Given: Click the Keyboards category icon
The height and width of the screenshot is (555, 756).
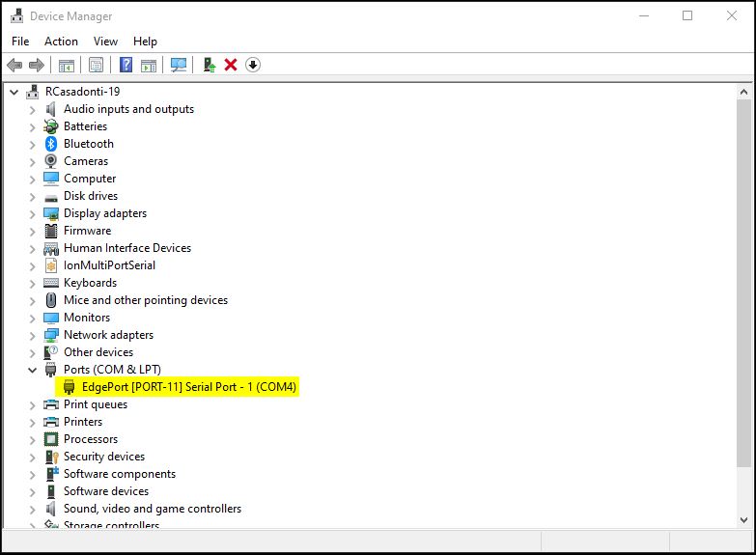Looking at the screenshot, I should coord(51,283).
